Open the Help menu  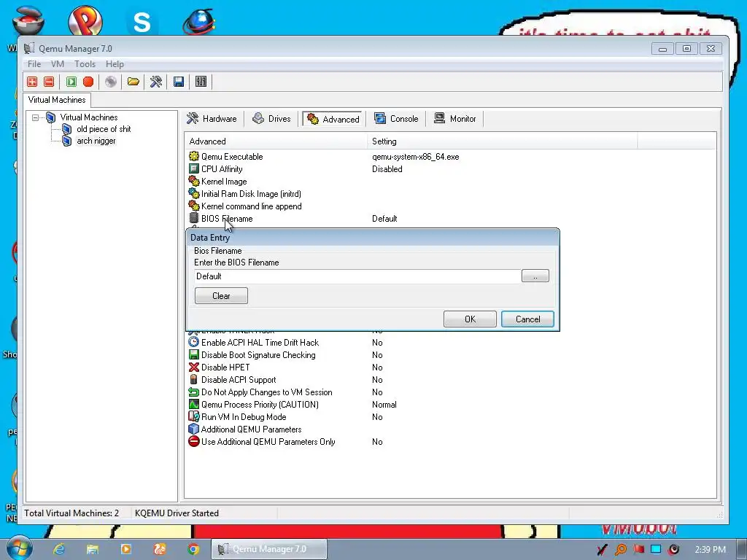coord(115,64)
